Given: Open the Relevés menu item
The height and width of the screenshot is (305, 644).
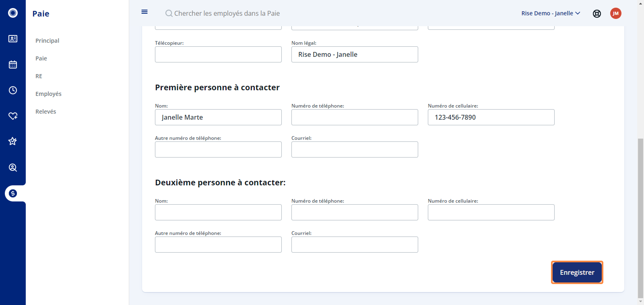Looking at the screenshot, I should tap(46, 112).
